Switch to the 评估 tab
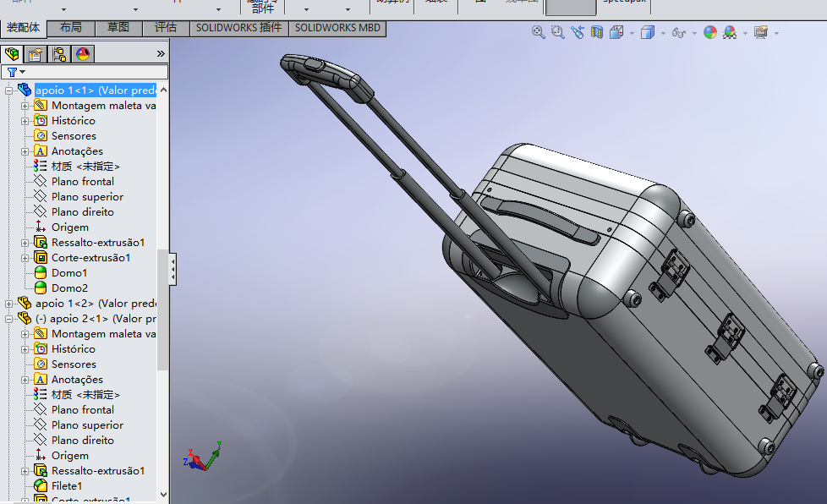The image size is (827, 504). tap(166, 28)
